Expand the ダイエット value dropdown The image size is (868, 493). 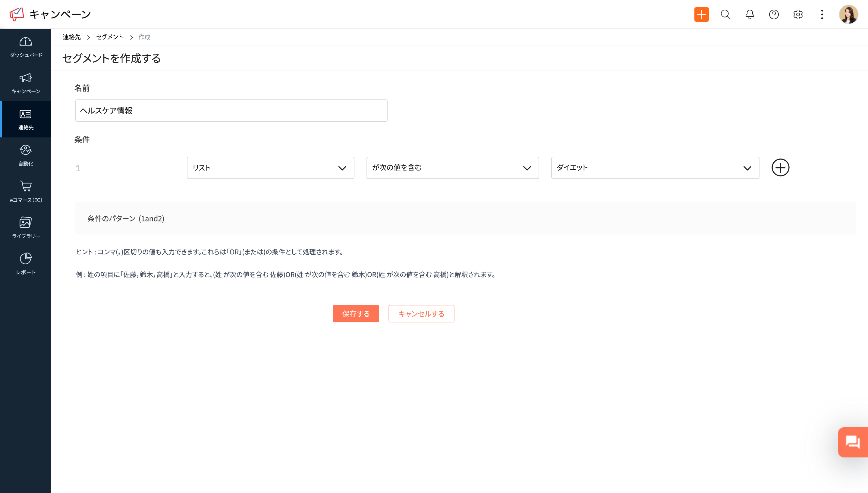click(x=655, y=168)
